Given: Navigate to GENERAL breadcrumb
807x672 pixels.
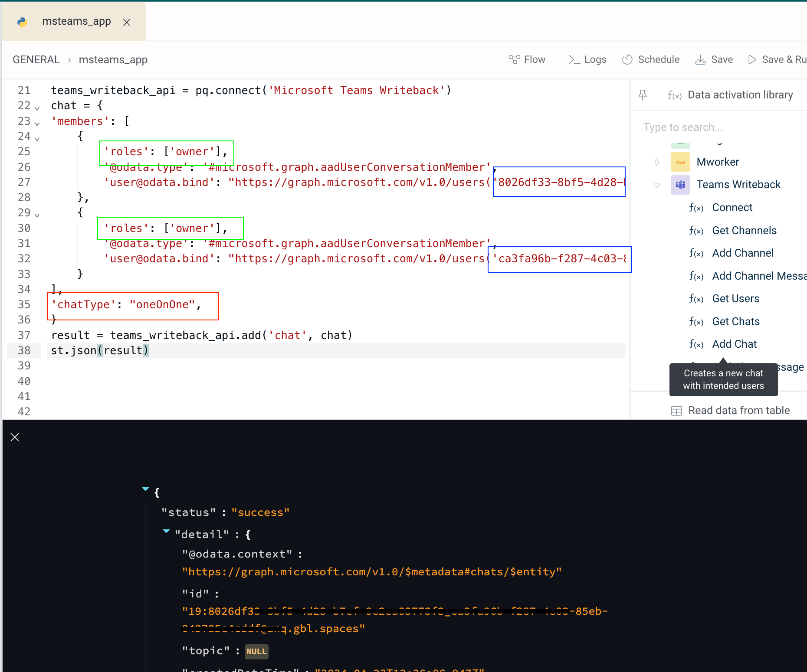Looking at the screenshot, I should click(36, 59).
